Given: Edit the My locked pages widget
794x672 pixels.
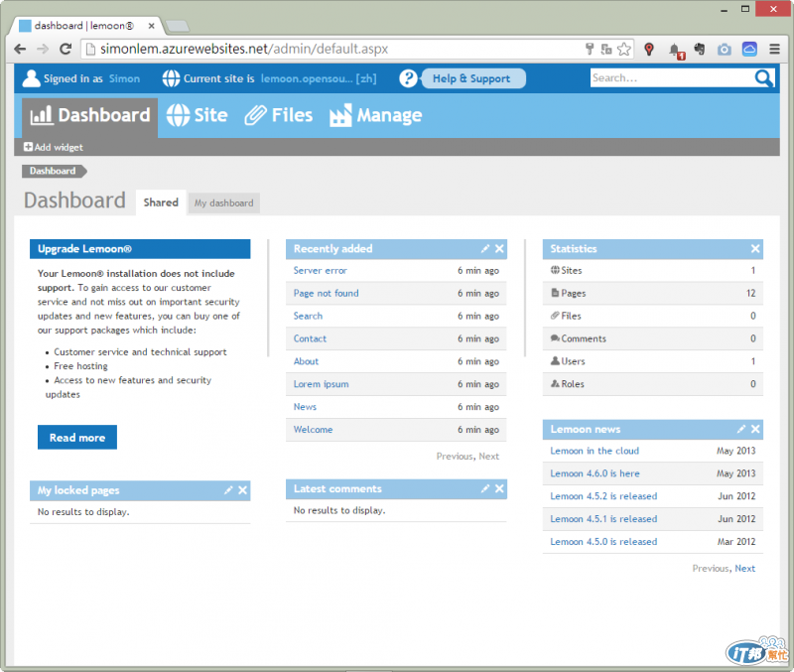Looking at the screenshot, I should click(228, 489).
